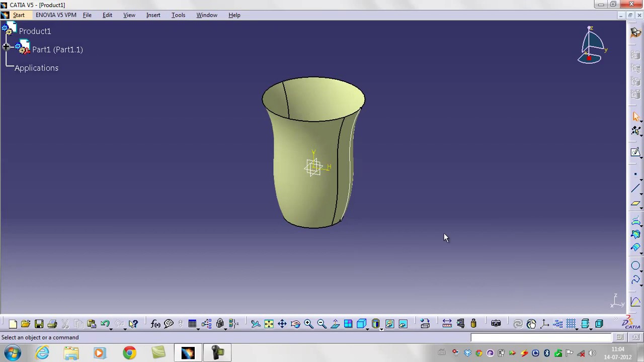Activate the What's This help pointer

click(x=133, y=324)
